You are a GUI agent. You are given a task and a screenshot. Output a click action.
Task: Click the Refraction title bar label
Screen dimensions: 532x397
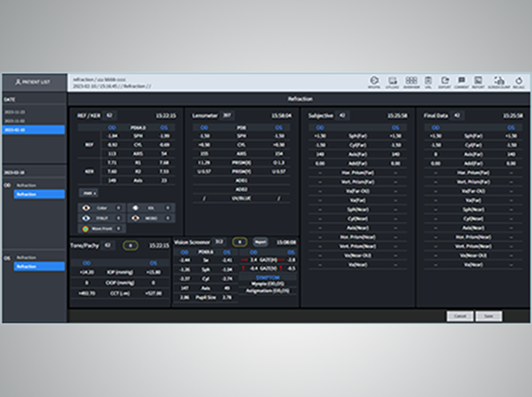(x=300, y=99)
